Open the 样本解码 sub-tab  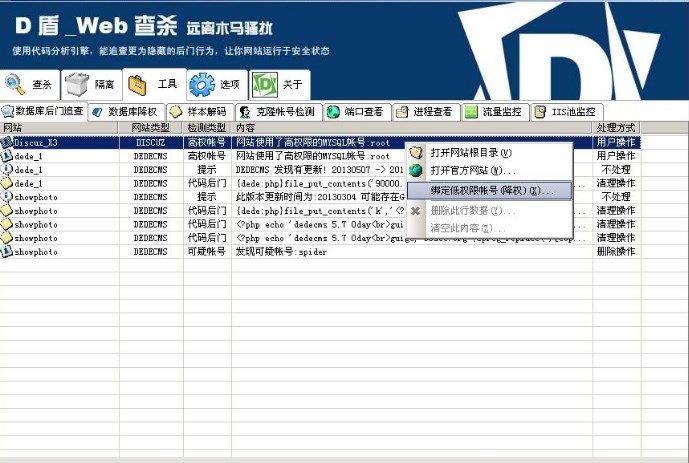click(x=200, y=112)
